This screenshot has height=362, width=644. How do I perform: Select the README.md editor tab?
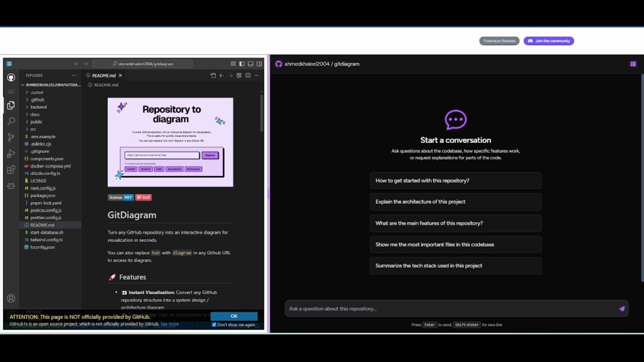[x=104, y=75]
